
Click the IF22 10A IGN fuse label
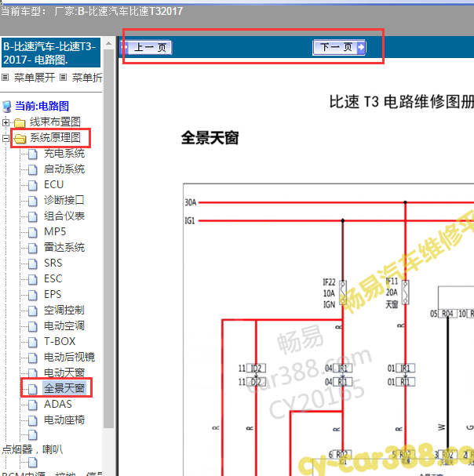329,293
